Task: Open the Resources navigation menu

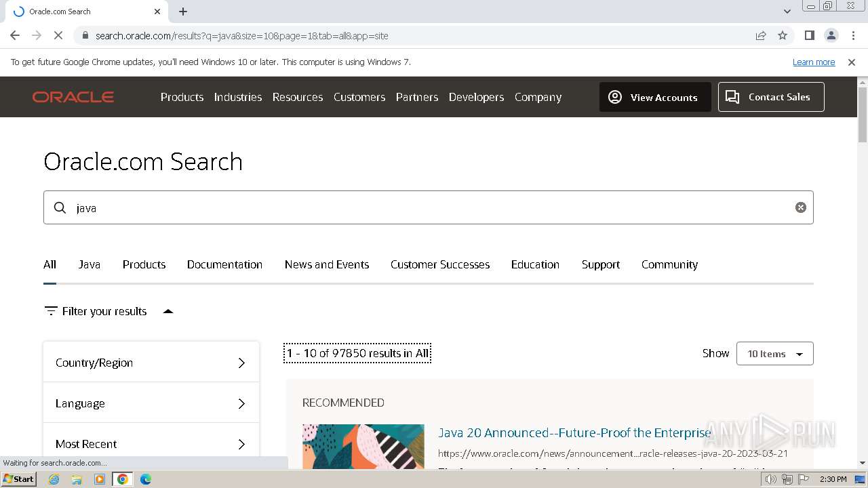Action: [x=298, y=97]
